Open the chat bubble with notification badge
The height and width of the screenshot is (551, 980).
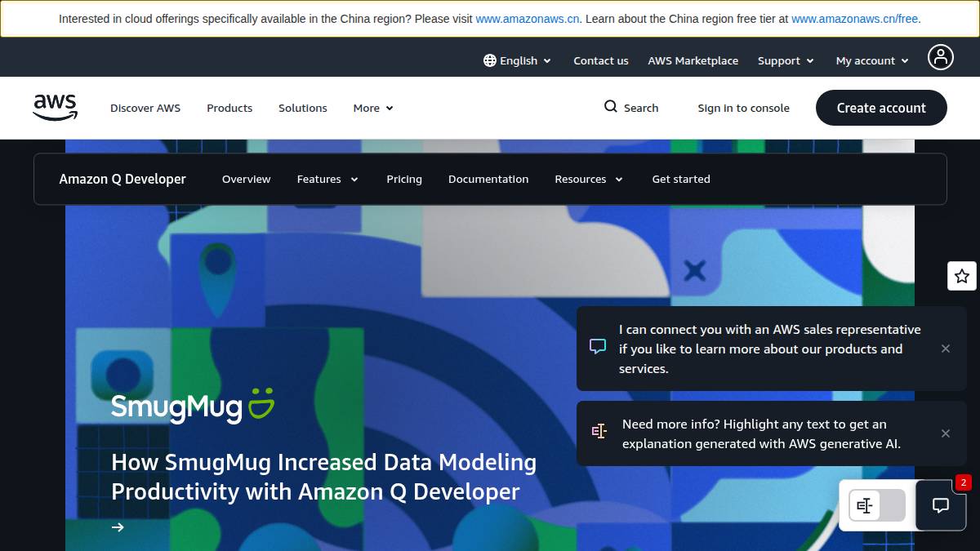940,505
